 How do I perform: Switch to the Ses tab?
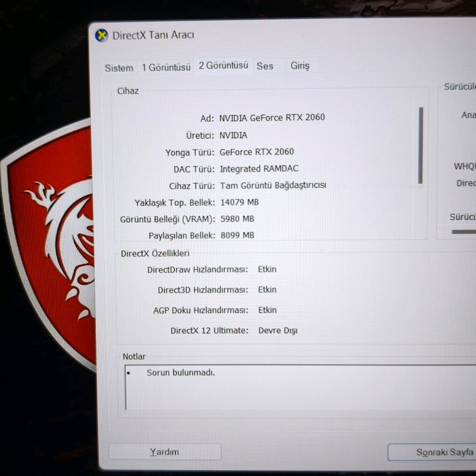[x=265, y=66]
